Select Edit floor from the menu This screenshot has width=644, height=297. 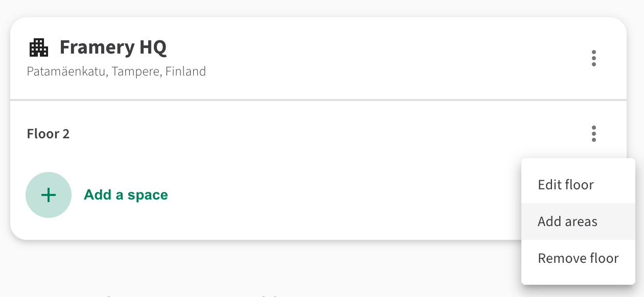566,184
